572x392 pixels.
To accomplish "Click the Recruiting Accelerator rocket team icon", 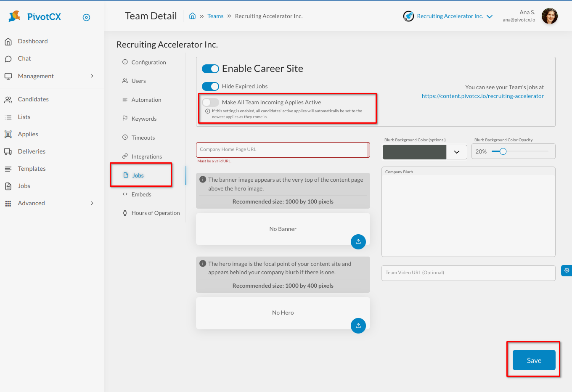I will [408, 16].
